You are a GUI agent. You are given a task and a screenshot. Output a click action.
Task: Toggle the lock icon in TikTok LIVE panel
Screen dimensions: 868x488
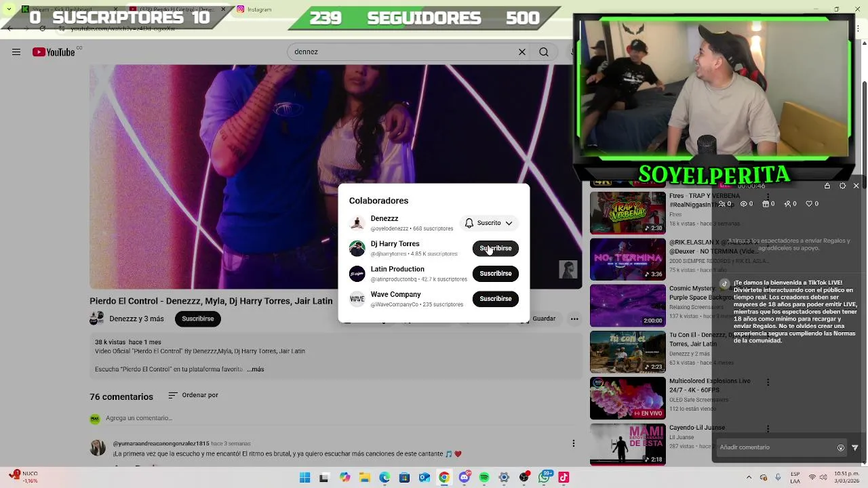tap(827, 186)
